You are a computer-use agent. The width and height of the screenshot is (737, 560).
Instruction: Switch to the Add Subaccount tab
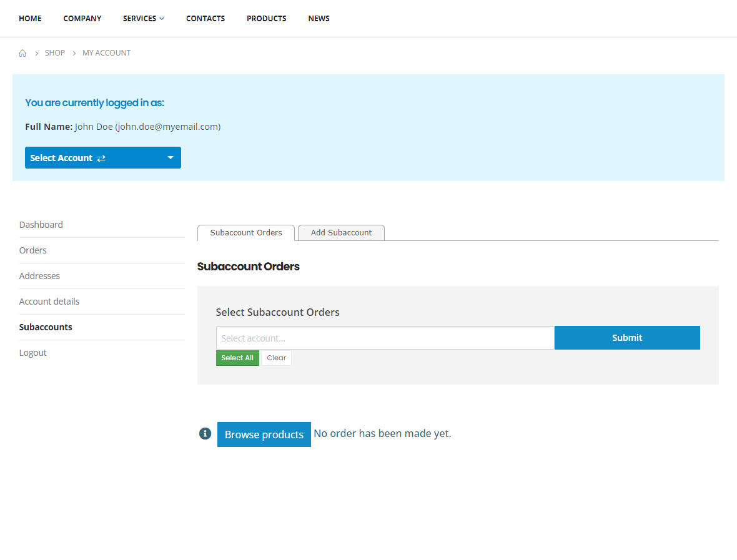(x=341, y=232)
